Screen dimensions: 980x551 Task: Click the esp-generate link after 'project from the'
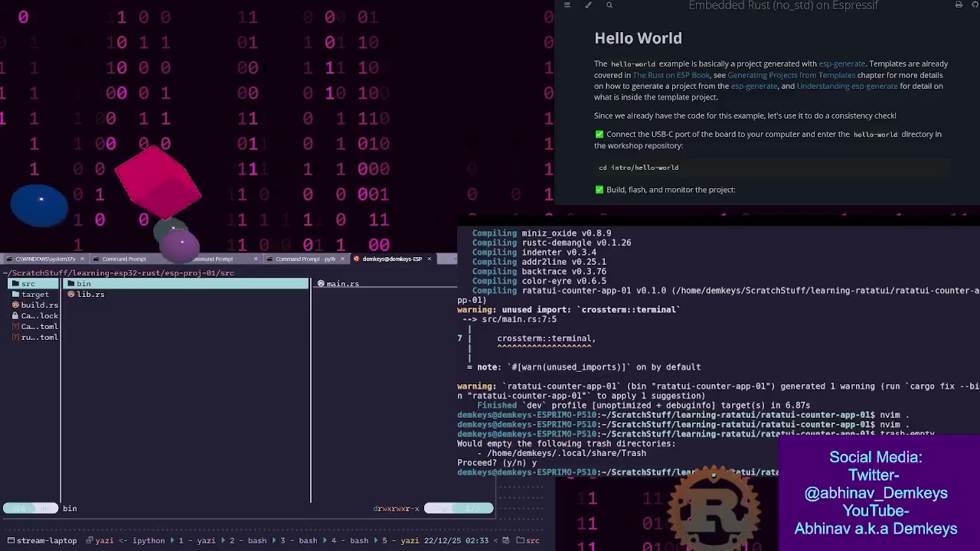pyautogui.click(x=754, y=86)
